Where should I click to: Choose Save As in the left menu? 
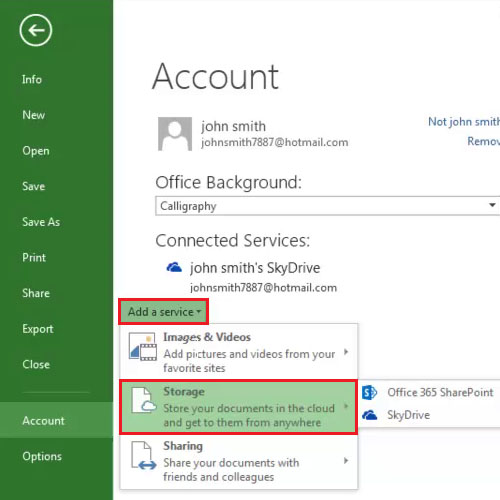pos(41,222)
